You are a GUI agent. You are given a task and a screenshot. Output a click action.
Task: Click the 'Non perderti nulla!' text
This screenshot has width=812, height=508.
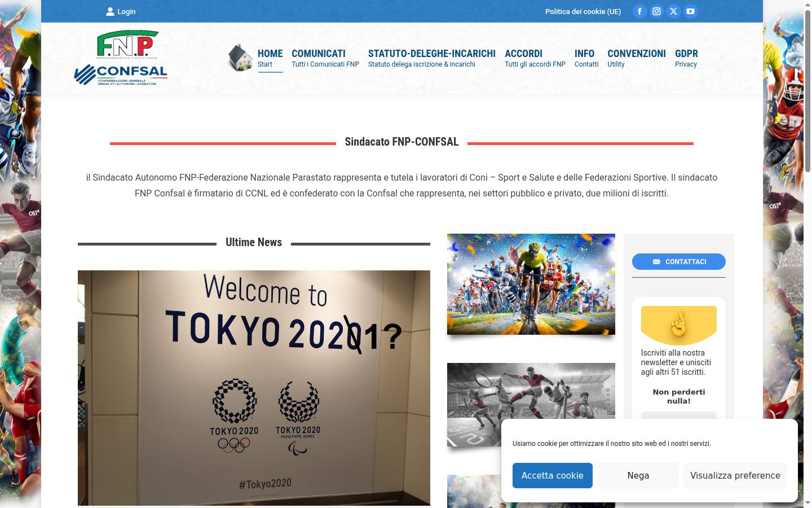coord(679,396)
